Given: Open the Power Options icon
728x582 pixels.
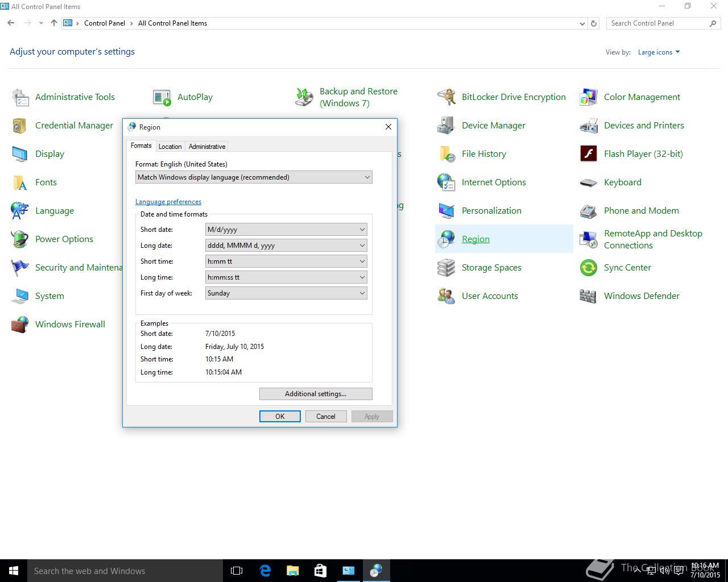Looking at the screenshot, I should tap(20, 239).
